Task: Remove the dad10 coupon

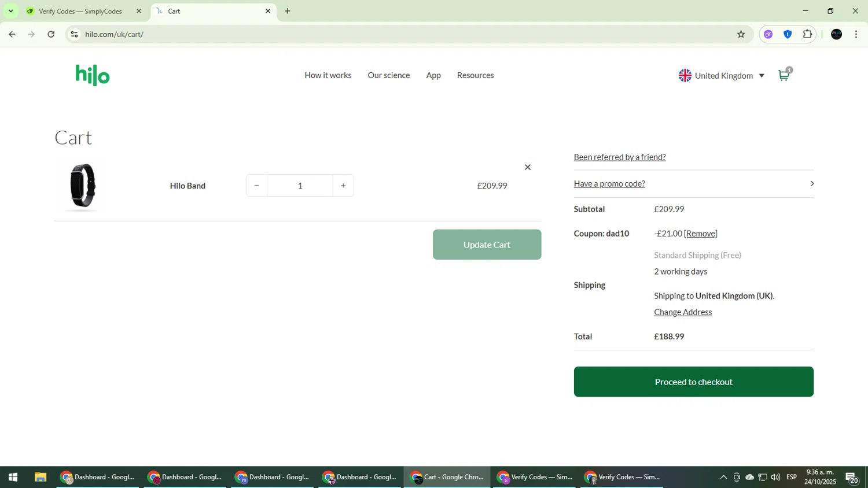Action: click(700, 233)
